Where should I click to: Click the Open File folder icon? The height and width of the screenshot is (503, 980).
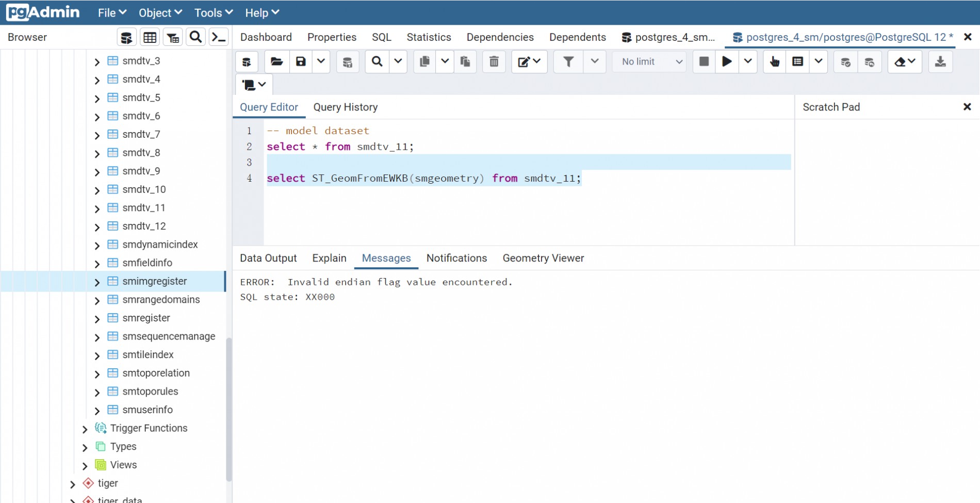pyautogui.click(x=276, y=62)
